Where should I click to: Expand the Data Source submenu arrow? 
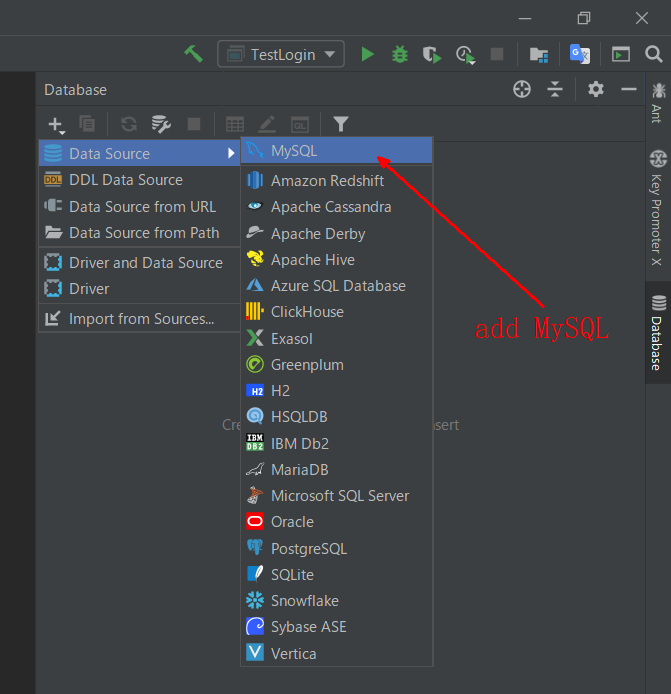click(x=231, y=153)
